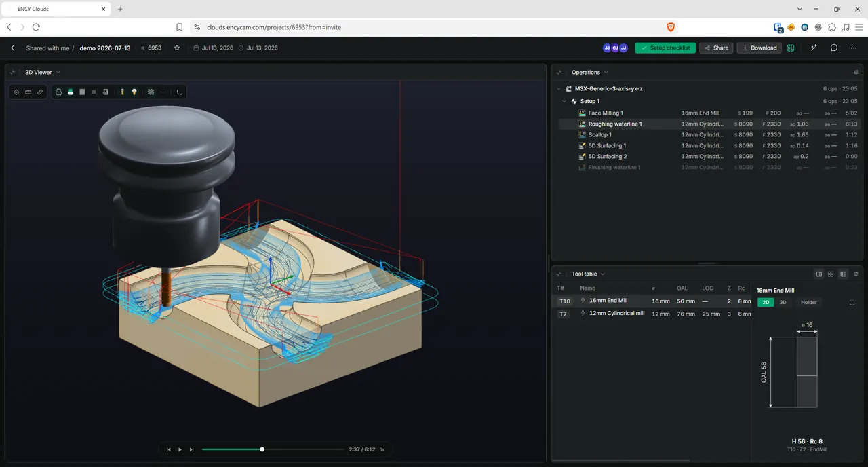Toggle machine visibility icon in viewer toolbar

tap(58, 92)
